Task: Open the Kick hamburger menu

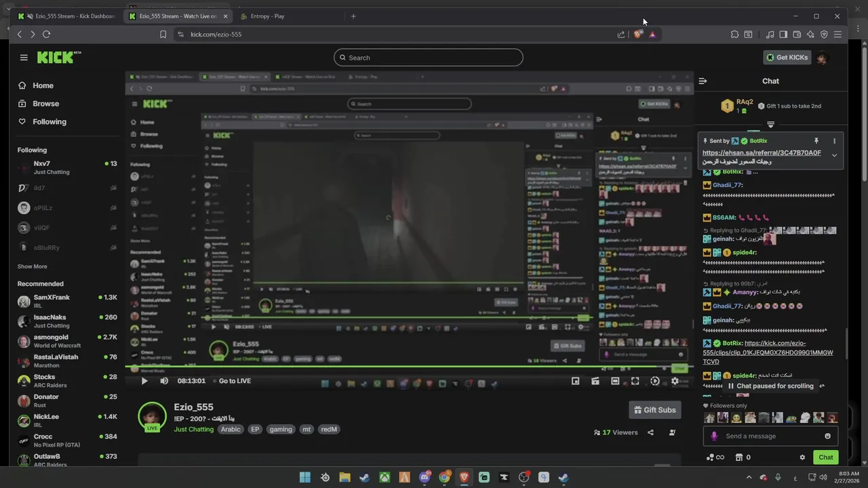Action: click(x=24, y=58)
